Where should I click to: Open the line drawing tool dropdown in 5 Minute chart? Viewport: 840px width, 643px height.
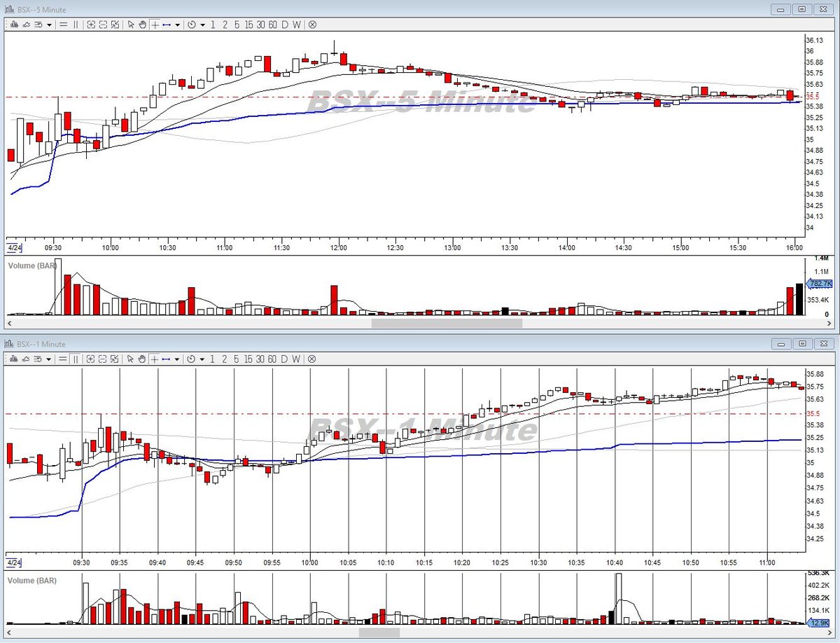pyautogui.click(x=178, y=25)
